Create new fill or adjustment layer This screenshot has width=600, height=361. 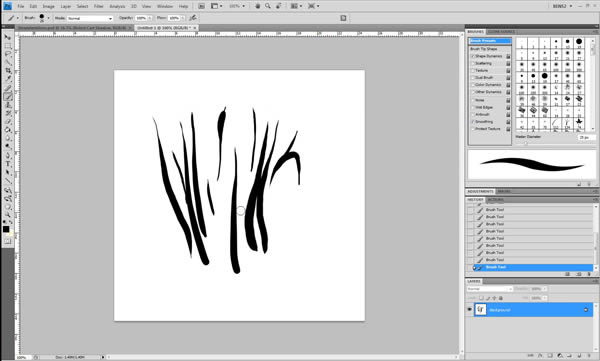tap(559, 356)
